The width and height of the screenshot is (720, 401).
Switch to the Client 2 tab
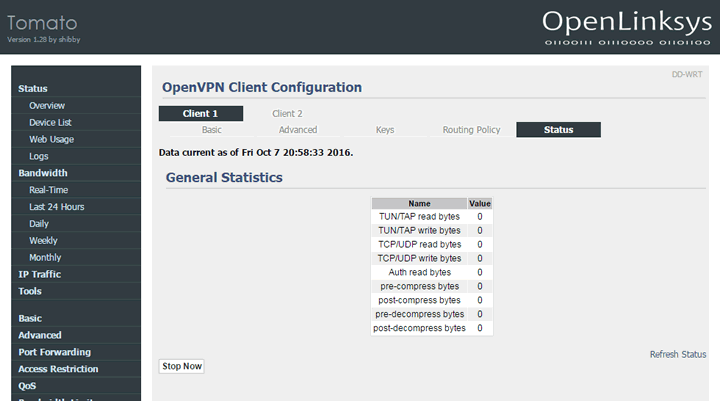pos(287,113)
